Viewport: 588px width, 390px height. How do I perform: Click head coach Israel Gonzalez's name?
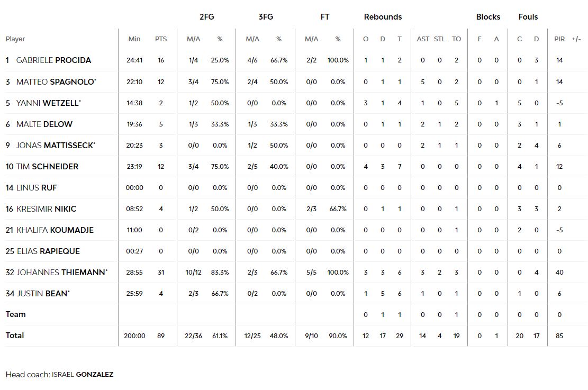83,375
